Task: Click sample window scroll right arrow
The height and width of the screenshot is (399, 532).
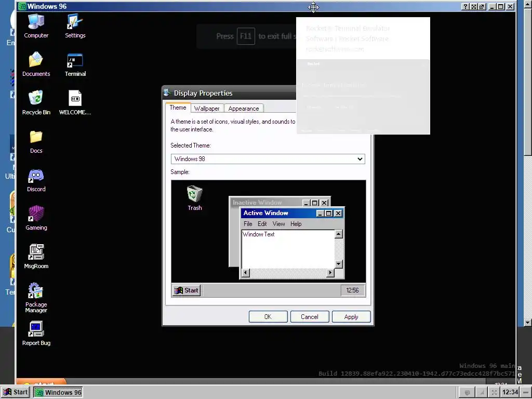Action: [x=330, y=272]
